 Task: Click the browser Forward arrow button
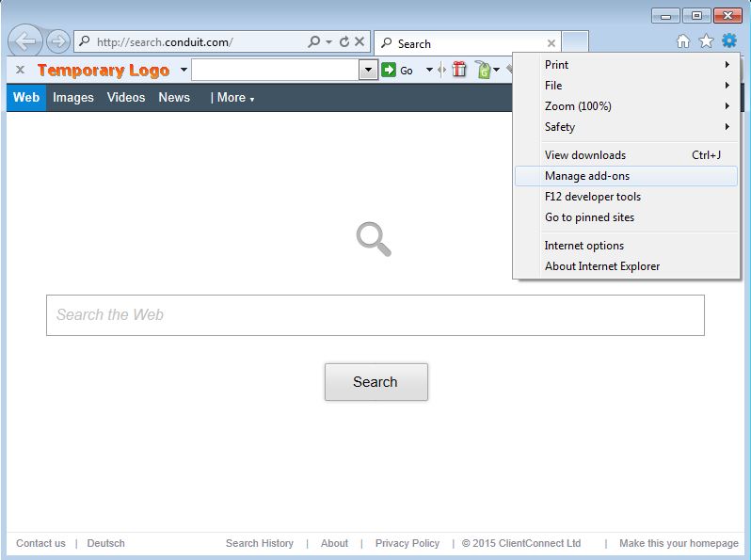[x=58, y=41]
